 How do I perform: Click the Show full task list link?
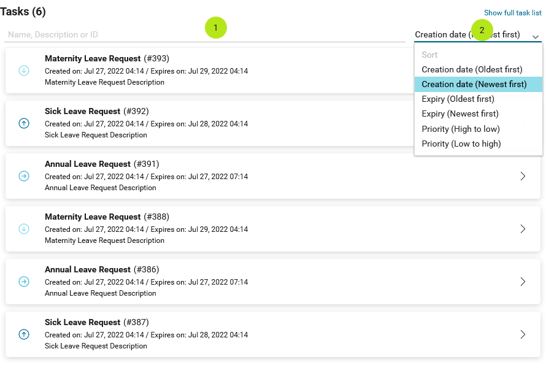[x=513, y=13]
